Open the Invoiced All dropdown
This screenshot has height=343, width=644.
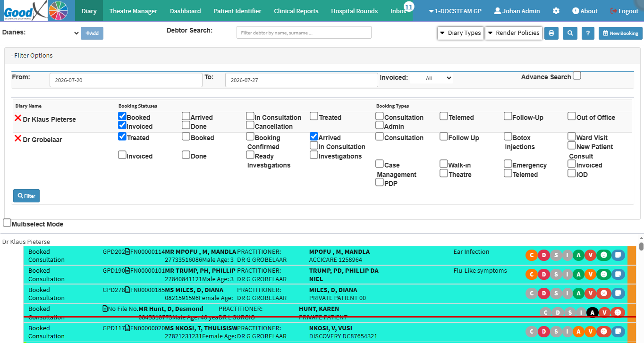[x=432, y=78]
